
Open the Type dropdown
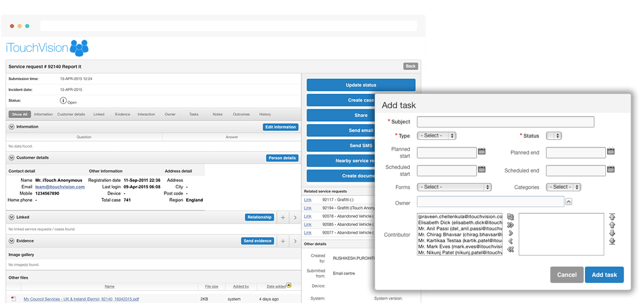[436, 136]
